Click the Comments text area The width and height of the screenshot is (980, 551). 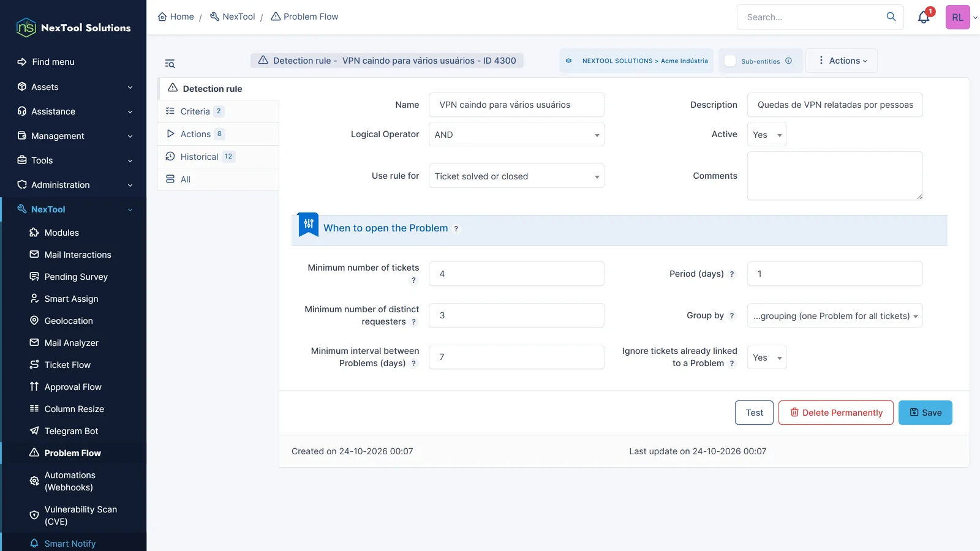click(835, 176)
